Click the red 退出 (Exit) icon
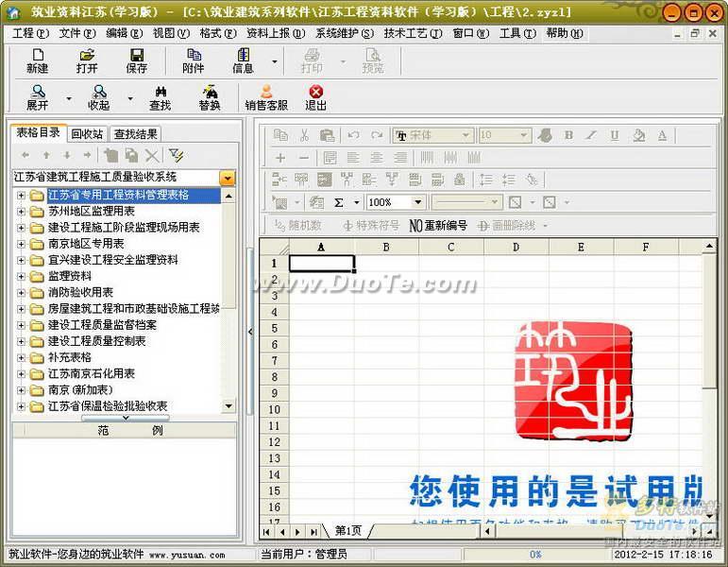The width and height of the screenshot is (728, 567). click(315, 97)
